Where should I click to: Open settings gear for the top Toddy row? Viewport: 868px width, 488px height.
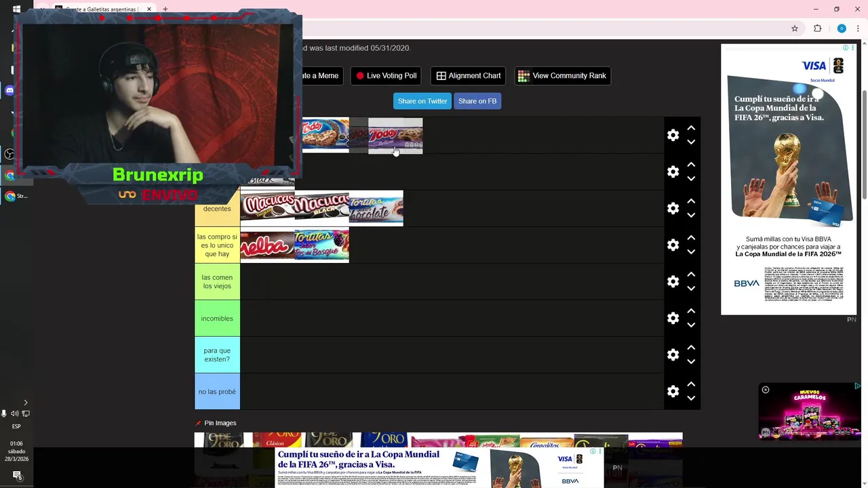click(x=673, y=135)
